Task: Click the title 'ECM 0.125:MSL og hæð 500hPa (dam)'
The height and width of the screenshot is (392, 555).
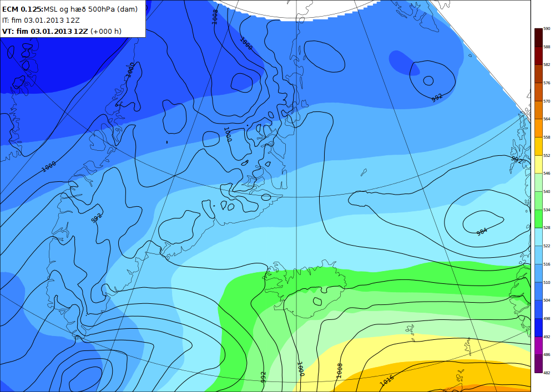Action: [x=70, y=9]
